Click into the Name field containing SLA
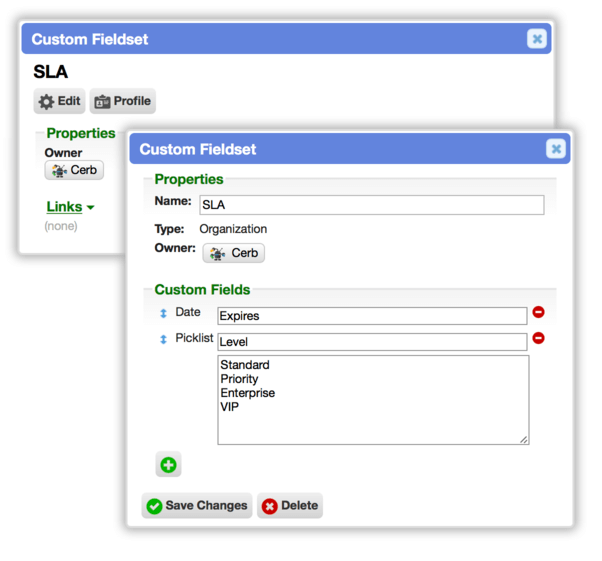Screen dimensions: 602x561 pos(372,205)
